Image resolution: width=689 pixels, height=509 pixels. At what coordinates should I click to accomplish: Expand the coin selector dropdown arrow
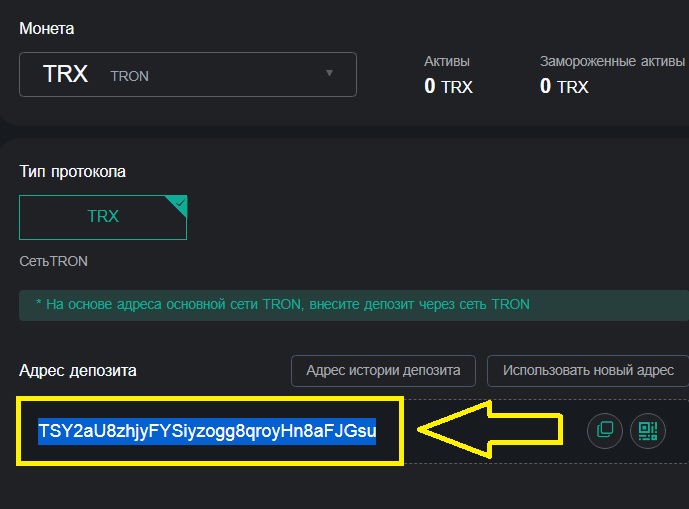(x=329, y=74)
